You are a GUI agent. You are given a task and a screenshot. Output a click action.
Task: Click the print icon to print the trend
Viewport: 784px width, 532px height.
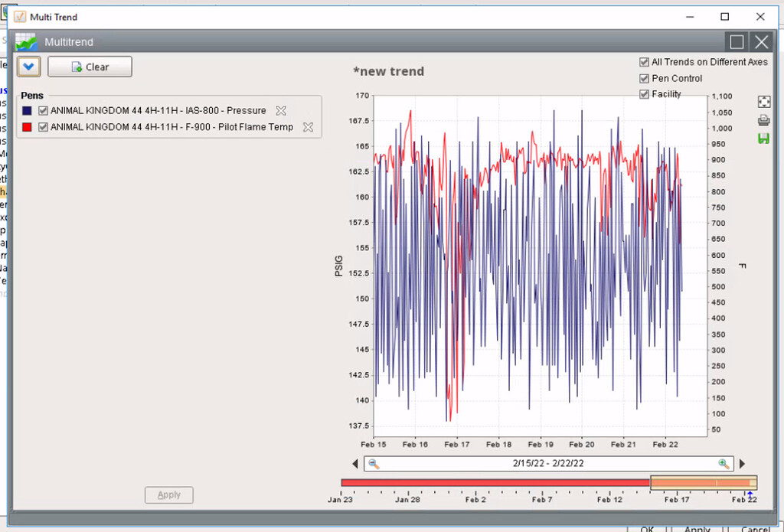pos(763,120)
